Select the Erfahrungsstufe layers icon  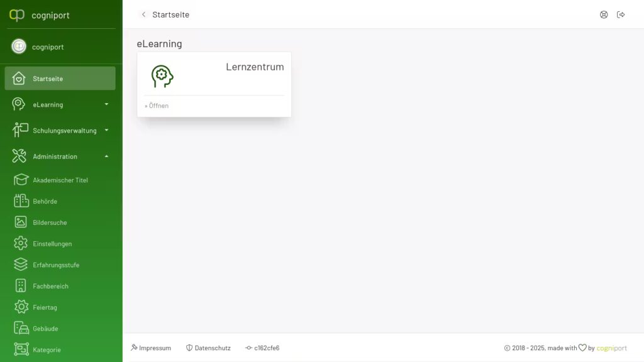point(21,265)
